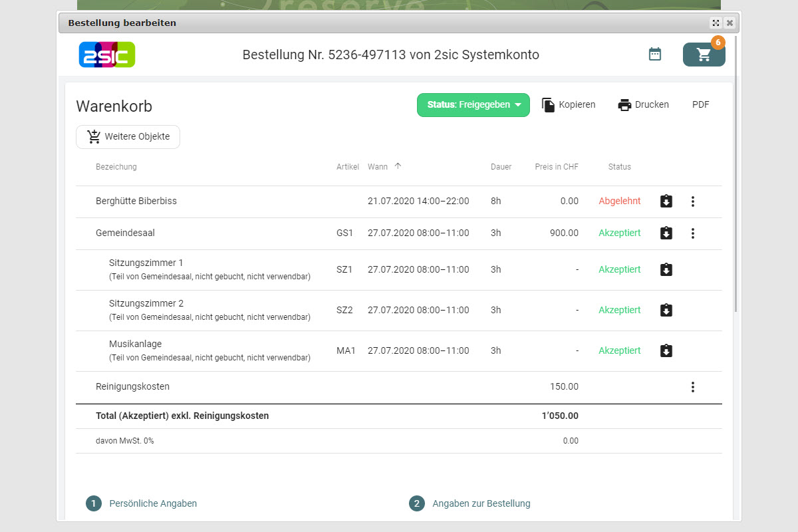Open more options for Berghütte Biberbiss
Image resolution: width=798 pixels, height=532 pixels.
click(692, 201)
